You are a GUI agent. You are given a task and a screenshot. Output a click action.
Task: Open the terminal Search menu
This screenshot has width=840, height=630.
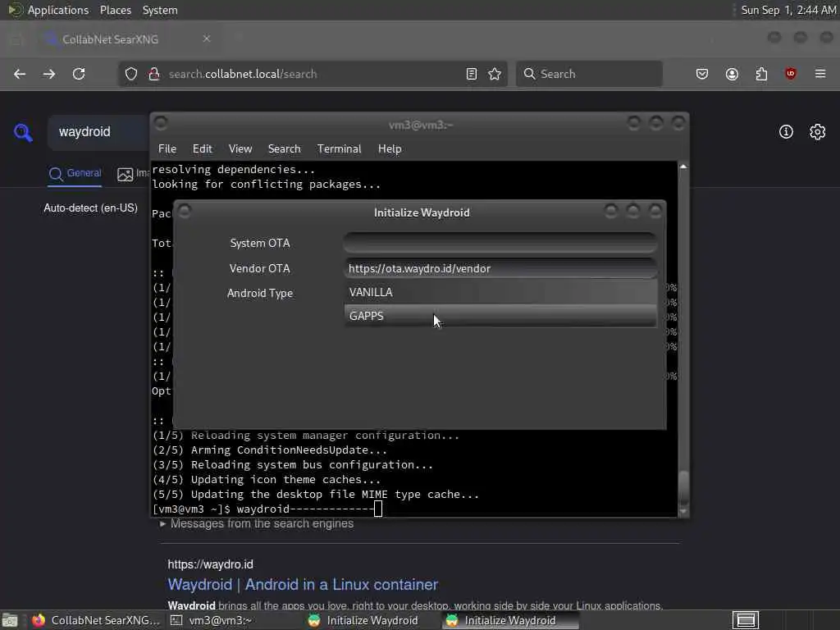coord(285,149)
